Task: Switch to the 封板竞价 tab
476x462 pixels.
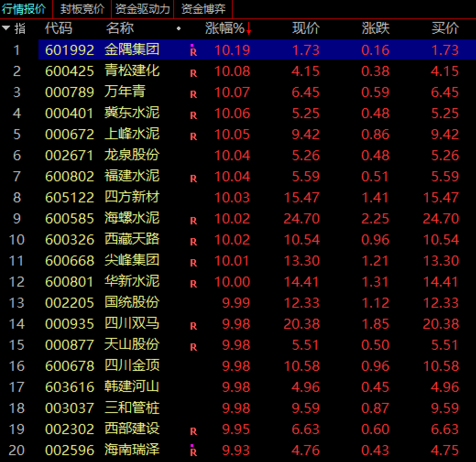Action: pos(82,9)
